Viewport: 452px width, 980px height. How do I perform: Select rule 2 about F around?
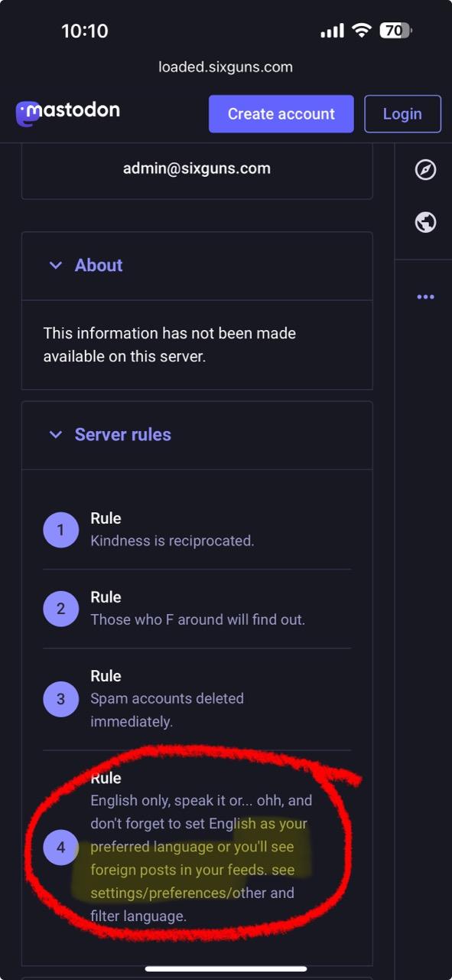tap(197, 609)
